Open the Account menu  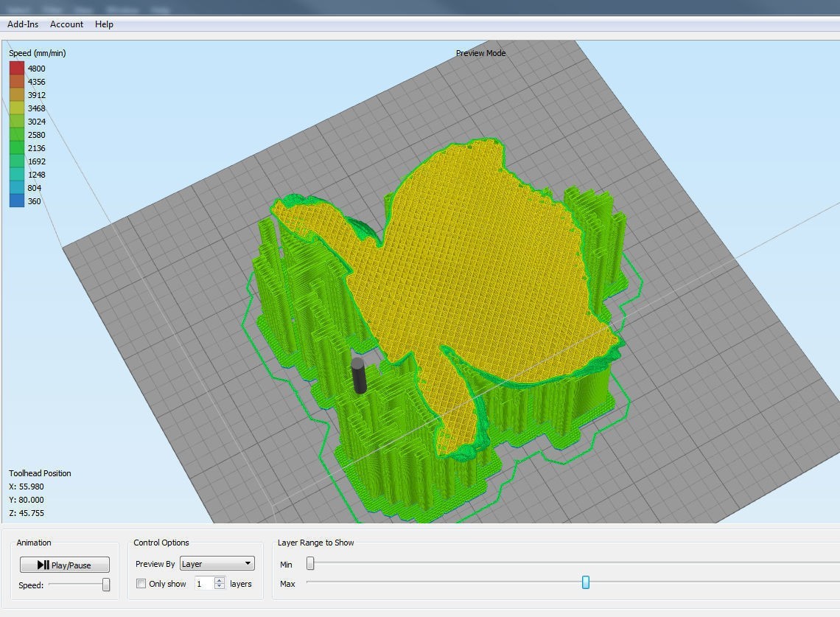[66, 24]
